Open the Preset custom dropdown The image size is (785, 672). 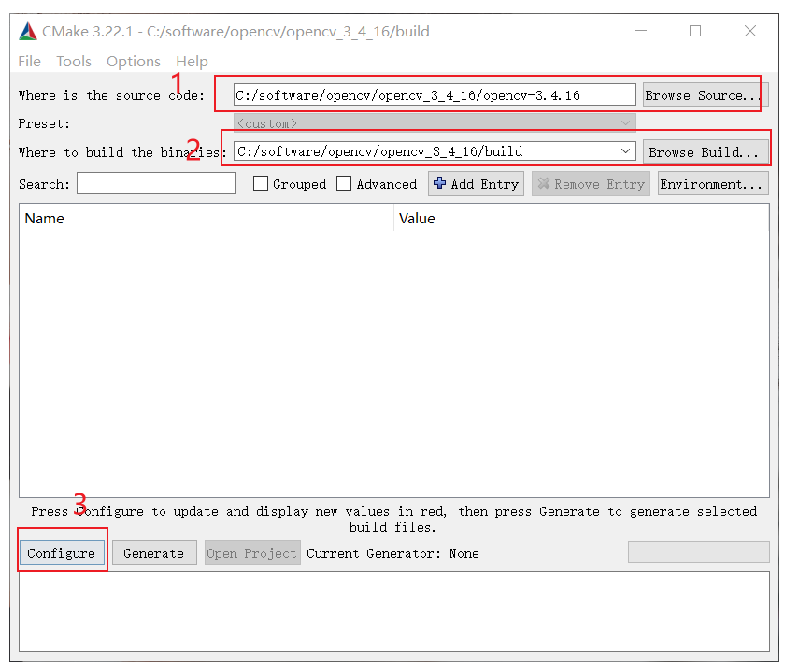pyautogui.click(x=435, y=123)
